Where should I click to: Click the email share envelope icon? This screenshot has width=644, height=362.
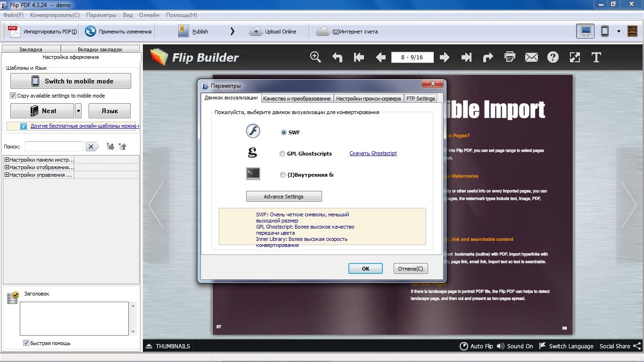531,58
